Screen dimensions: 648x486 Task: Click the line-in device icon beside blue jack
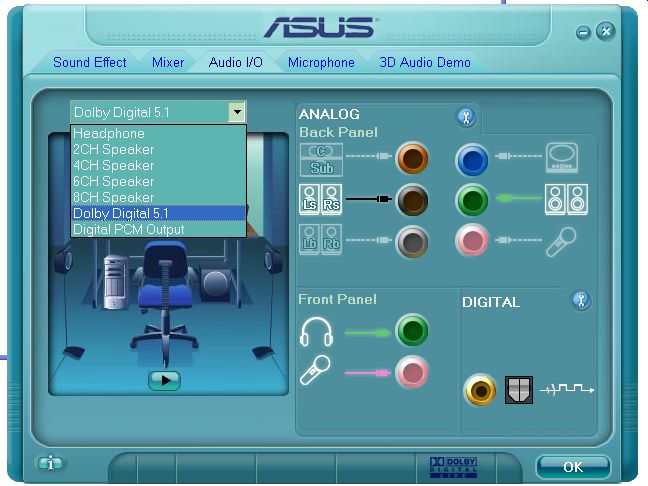click(562, 158)
